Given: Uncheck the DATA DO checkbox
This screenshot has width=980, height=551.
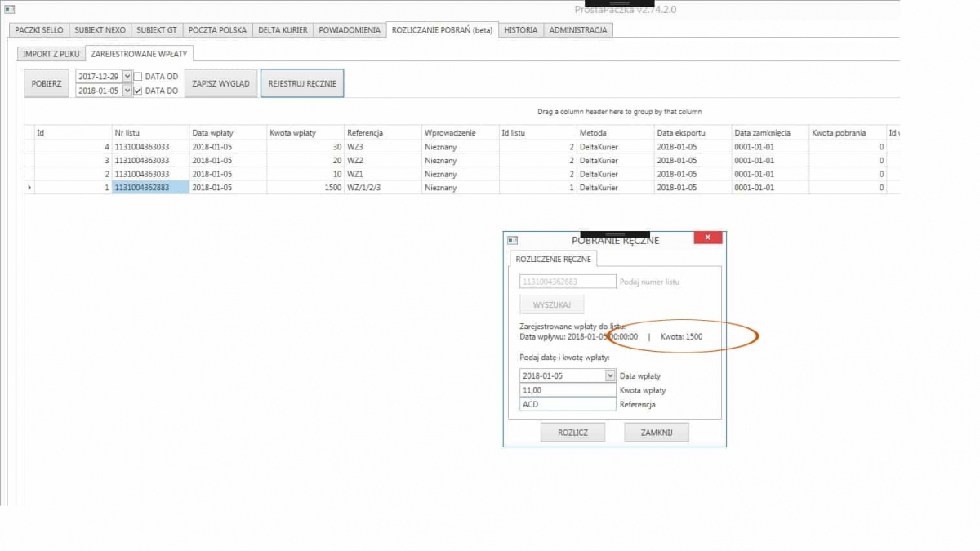Looking at the screenshot, I should (138, 91).
